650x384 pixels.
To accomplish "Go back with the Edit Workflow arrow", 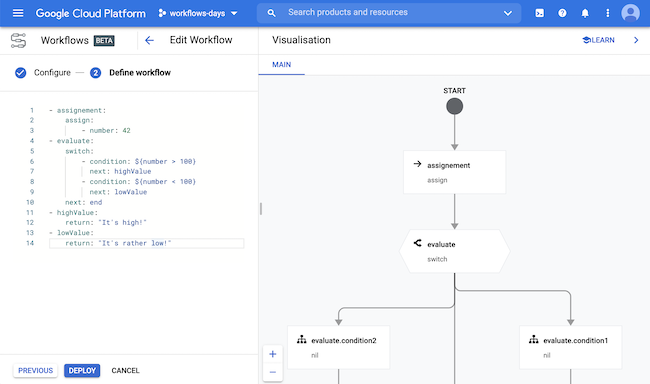I will (149, 40).
